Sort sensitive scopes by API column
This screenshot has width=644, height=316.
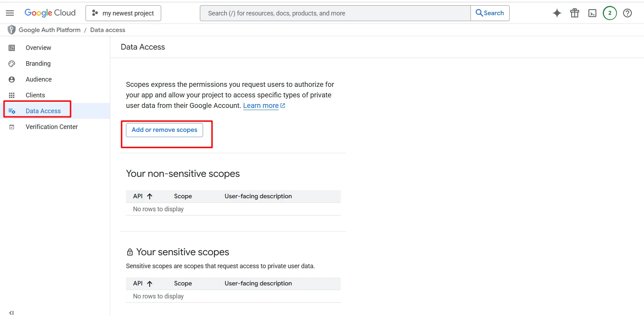(x=143, y=283)
